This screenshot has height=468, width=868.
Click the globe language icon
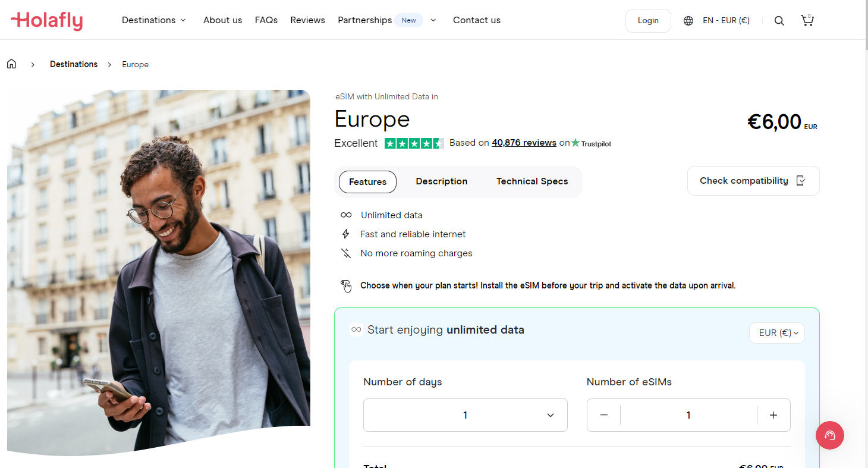click(x=688, y=21)
